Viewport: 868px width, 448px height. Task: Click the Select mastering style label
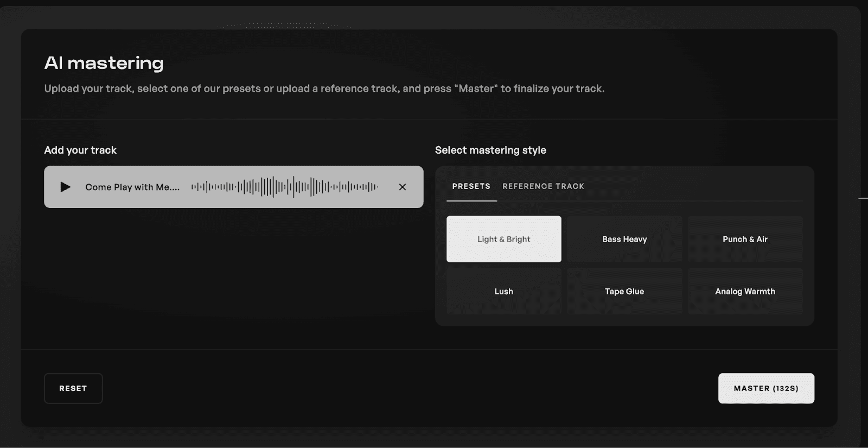click(490, 150)
